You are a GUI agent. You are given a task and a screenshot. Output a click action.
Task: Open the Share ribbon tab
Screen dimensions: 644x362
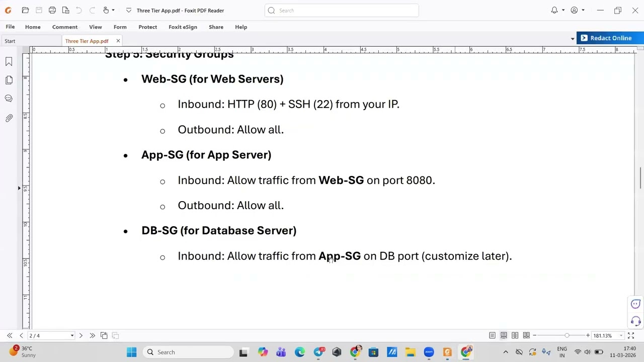coord(216,27)
